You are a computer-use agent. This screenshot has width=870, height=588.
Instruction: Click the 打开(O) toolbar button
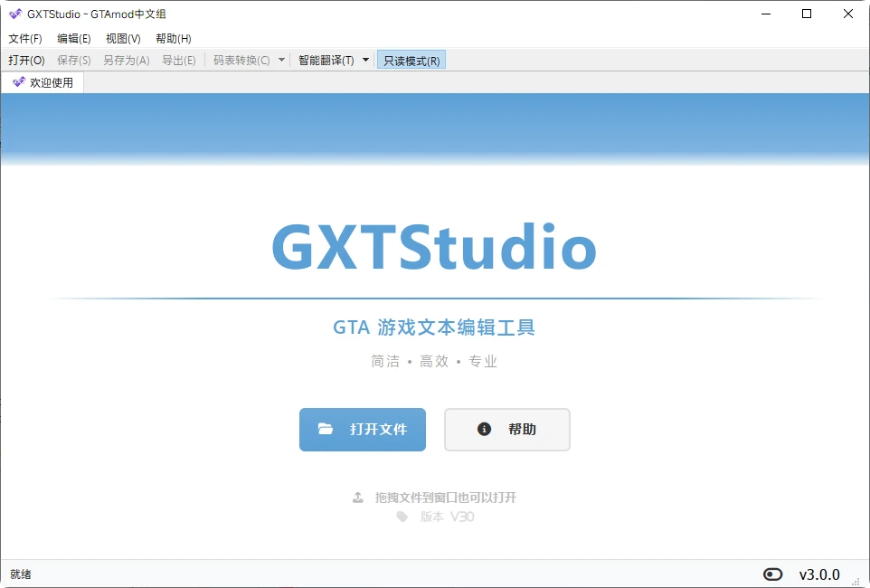[26, 60]
